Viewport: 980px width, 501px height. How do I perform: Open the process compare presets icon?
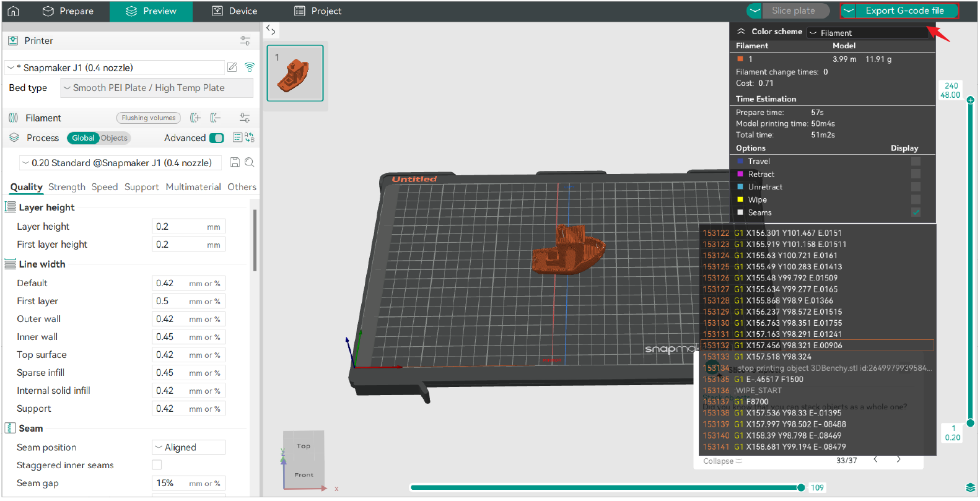250,137
